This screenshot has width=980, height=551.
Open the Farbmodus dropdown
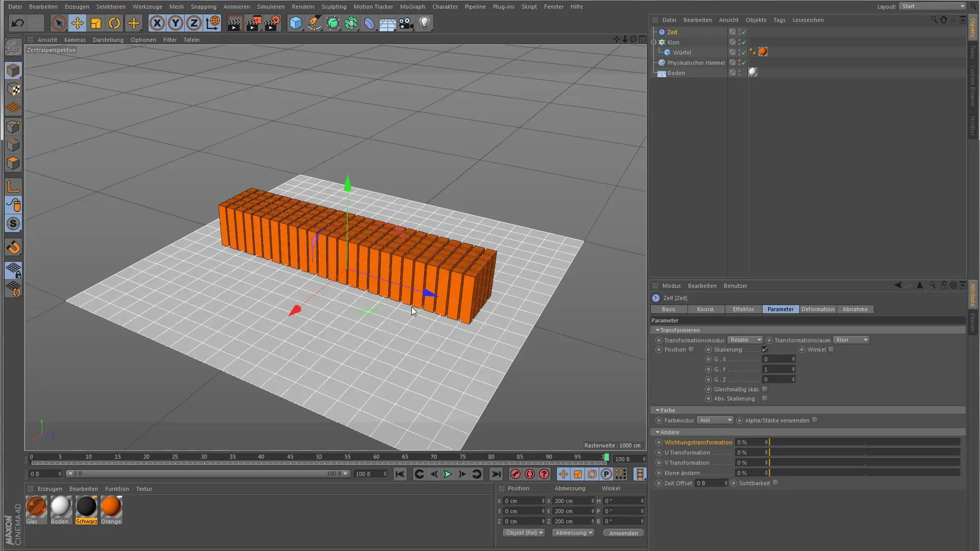point(715,420)
